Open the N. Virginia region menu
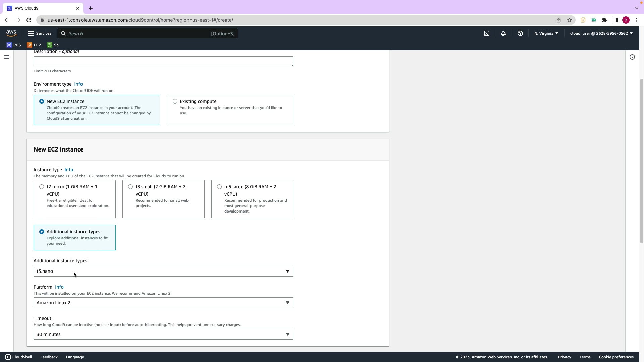 click(546, 33)
